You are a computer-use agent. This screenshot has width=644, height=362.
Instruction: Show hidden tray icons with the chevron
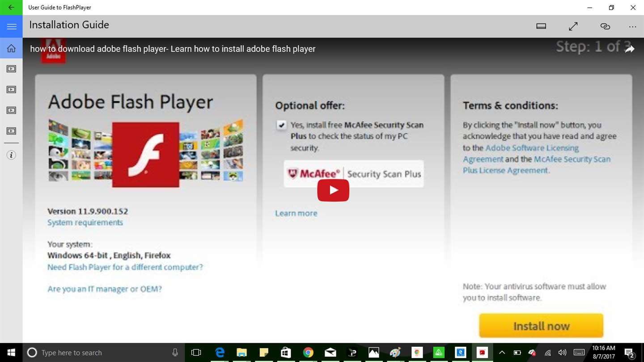(x=502, y=353)
